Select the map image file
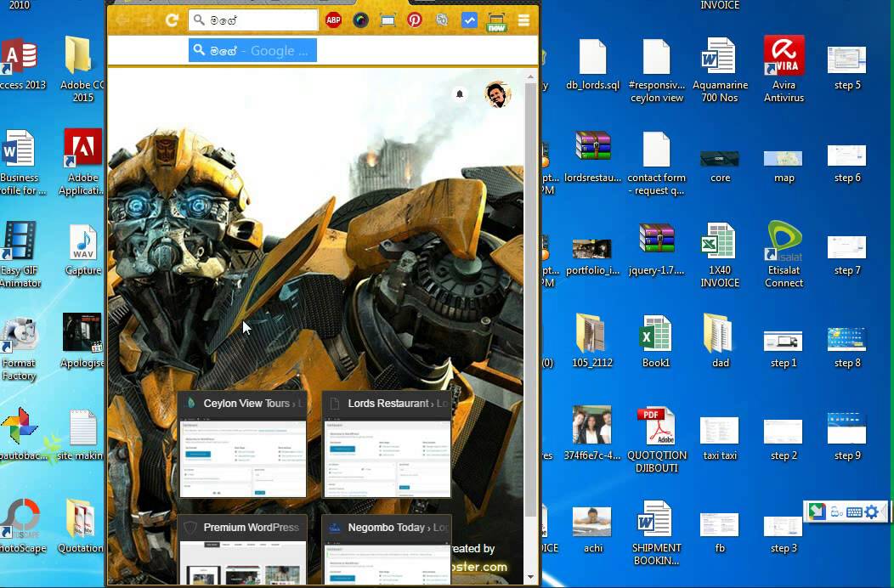894x588 pixels. pos(784,166)
